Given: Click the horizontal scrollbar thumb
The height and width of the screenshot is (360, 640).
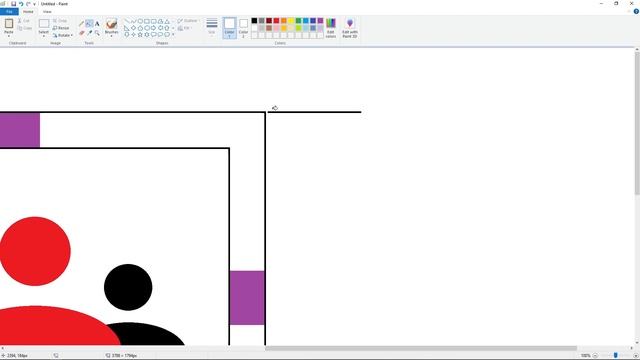Looking at the screenshot, I should click(421, 349).
